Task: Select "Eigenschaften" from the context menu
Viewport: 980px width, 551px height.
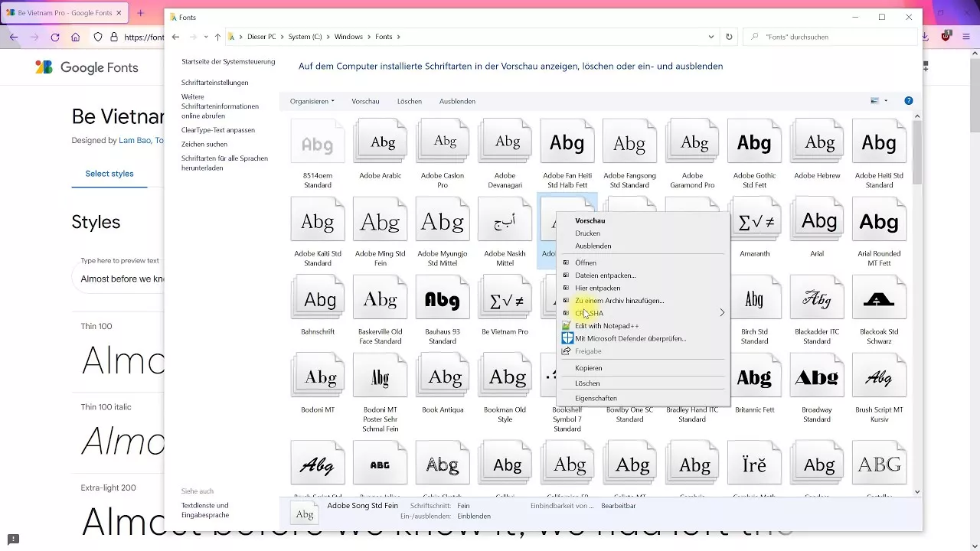Action: coord(596,397)
